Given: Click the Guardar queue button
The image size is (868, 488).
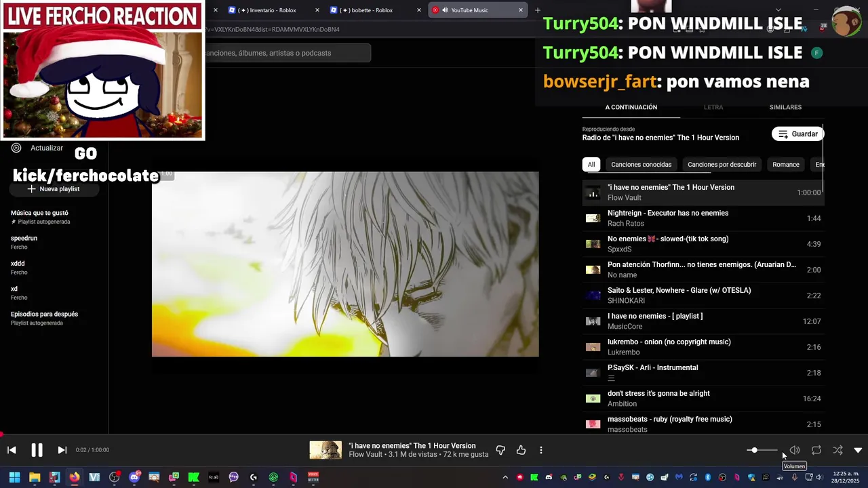Looking at the screenshot, I should [x=797, y=134].
